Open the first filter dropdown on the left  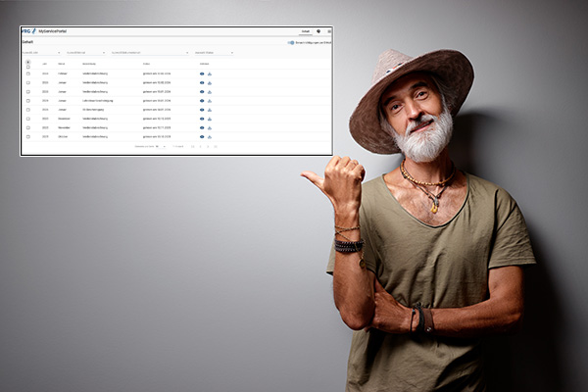[x=37, y=52]
